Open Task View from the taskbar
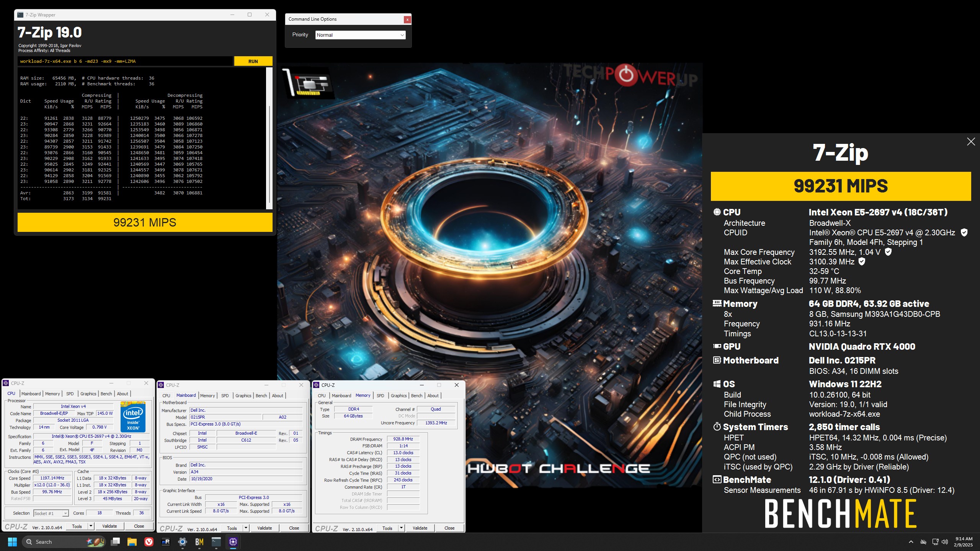The image size is (980, 551). (x=115, y=542)
